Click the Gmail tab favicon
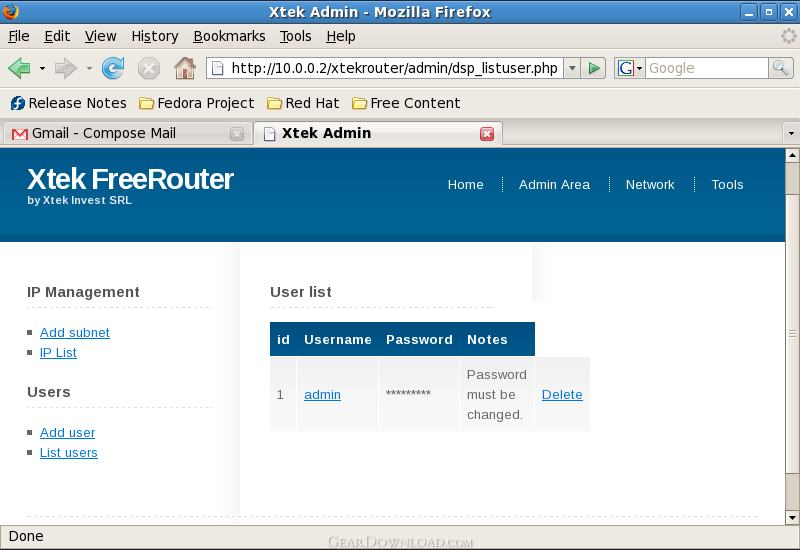This screenshot has height=550, width=800. tap(20, 134)
